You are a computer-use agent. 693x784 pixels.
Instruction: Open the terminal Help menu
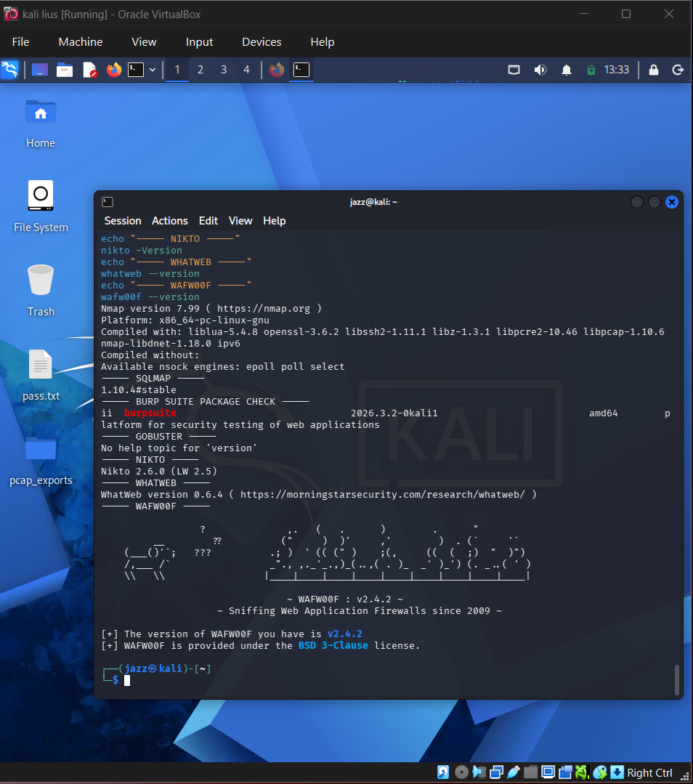(x=274, y=220)
